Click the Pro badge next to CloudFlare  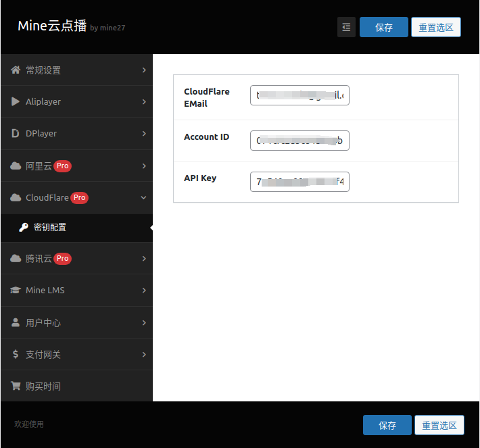pyautogui.click(x=79, y=198)
